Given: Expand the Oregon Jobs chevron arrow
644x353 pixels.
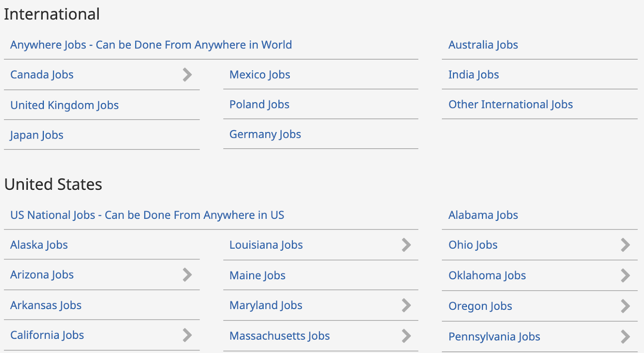Looking at the screenshot, I should coord(625,306).
